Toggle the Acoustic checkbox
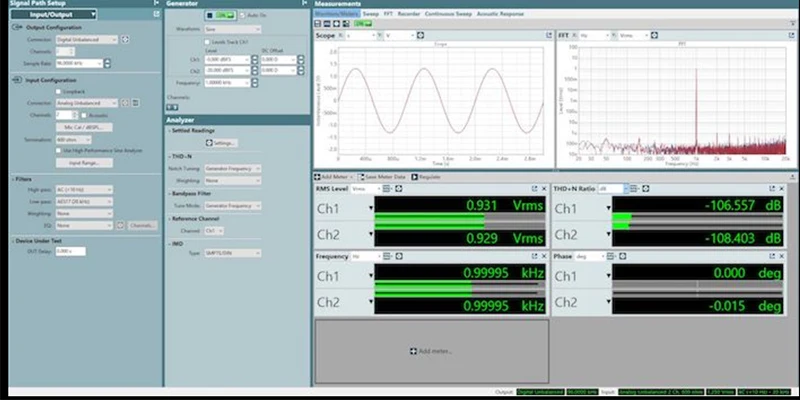This screenshot has height=400, width=800. (84, 115)
